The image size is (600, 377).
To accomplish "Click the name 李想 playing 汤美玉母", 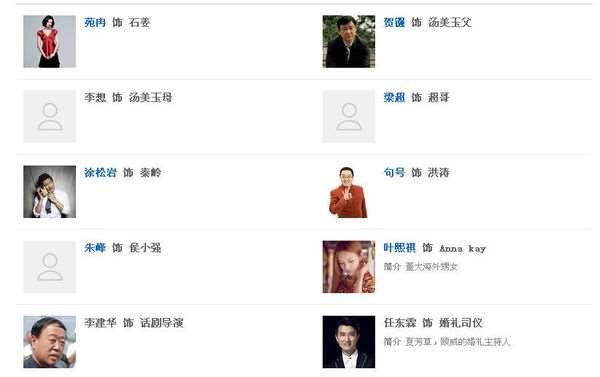I will 95,97.
